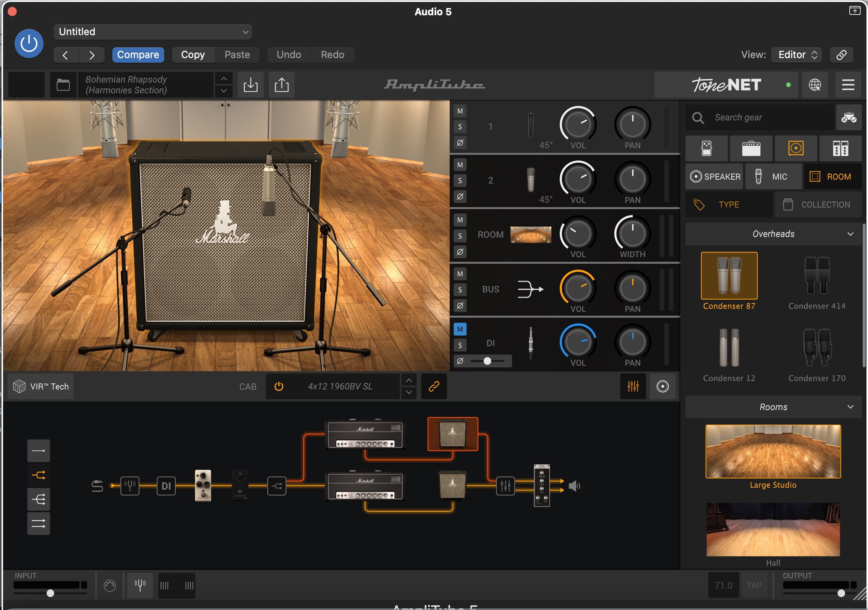
Task: Click the Search gear field
Action: [x=759, y=117]
